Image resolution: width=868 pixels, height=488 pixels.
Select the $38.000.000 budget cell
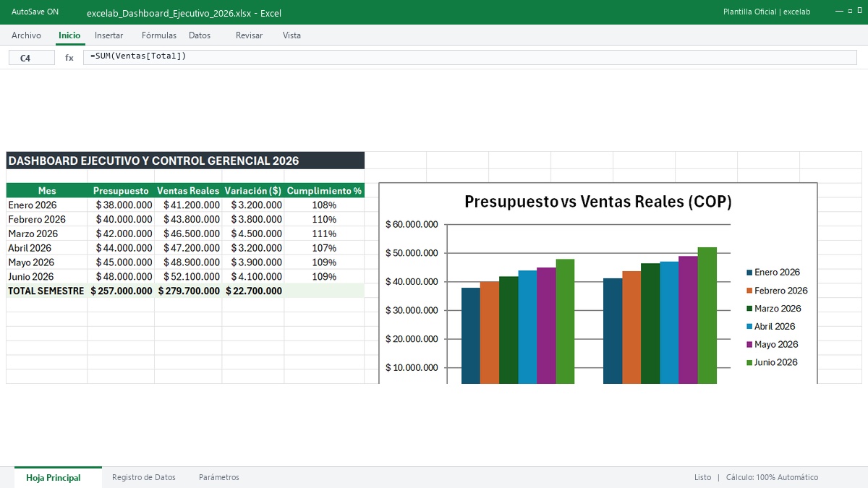tap(121, 205)
